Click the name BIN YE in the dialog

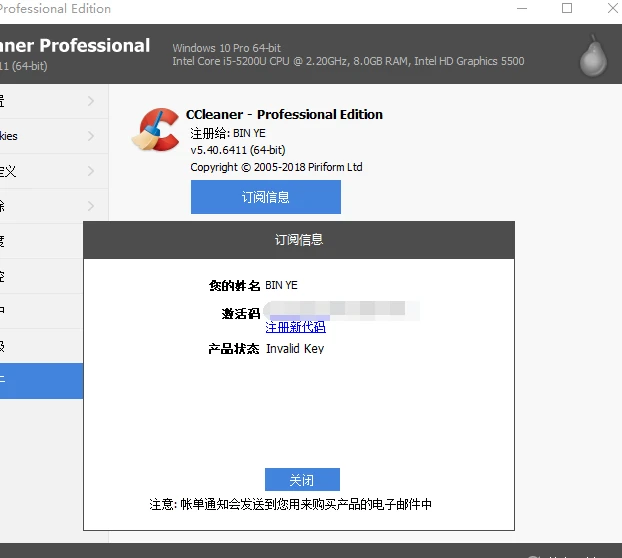(281, 285)
